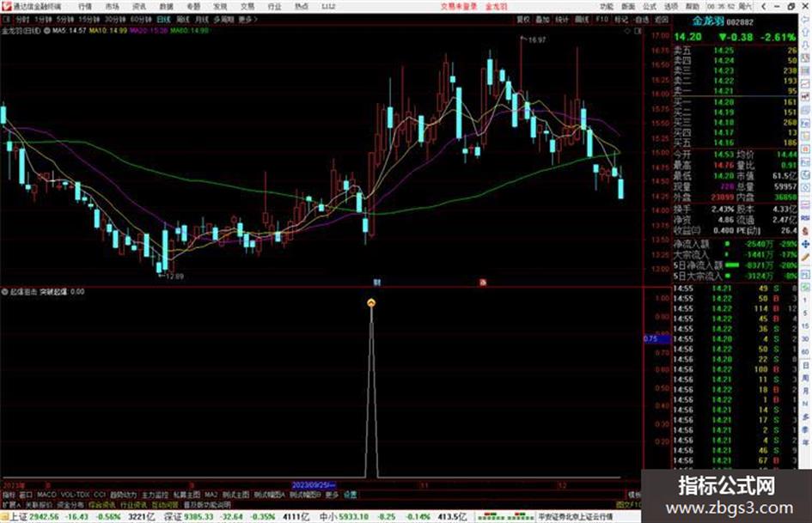Switch to 30分钟 period
Image resolution: width=812 pixels, height=523 pixels.
pyautogui.click(x=115, y=19)
